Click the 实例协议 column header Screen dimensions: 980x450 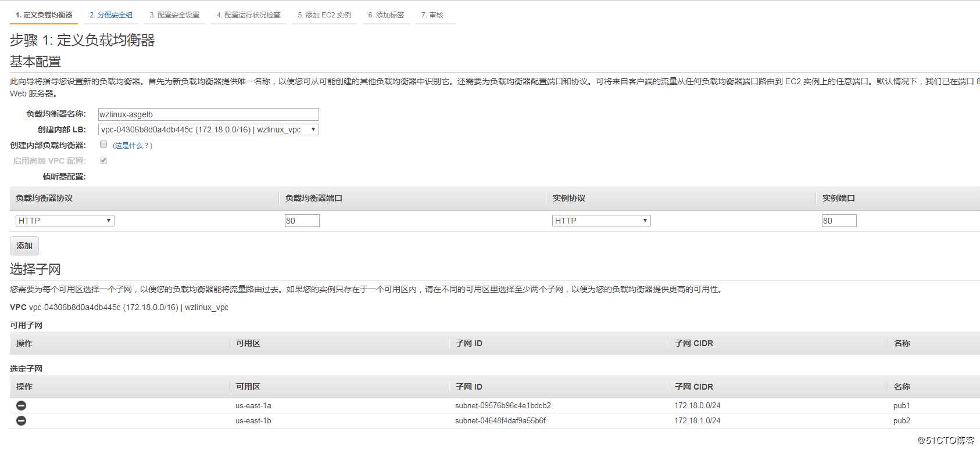click(x=569, y=198)
